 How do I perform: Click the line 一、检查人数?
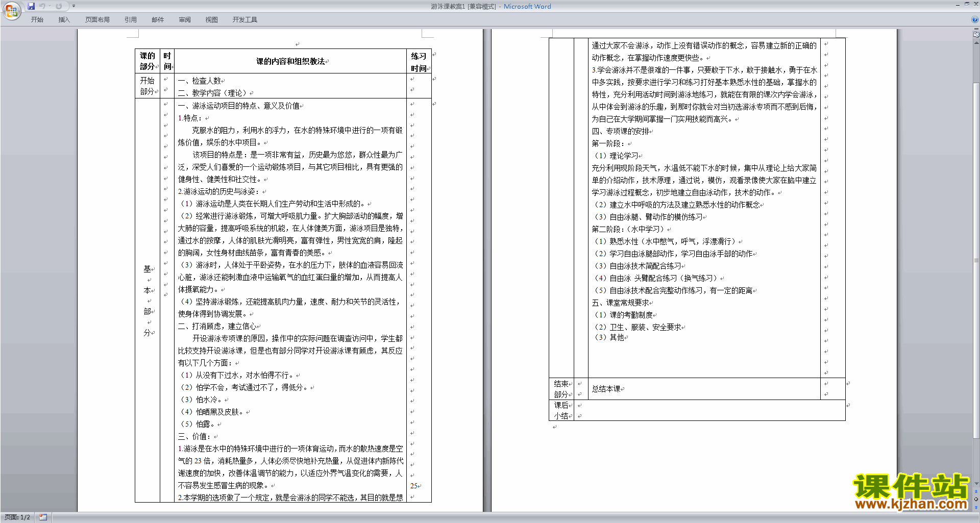click(200, 81)
